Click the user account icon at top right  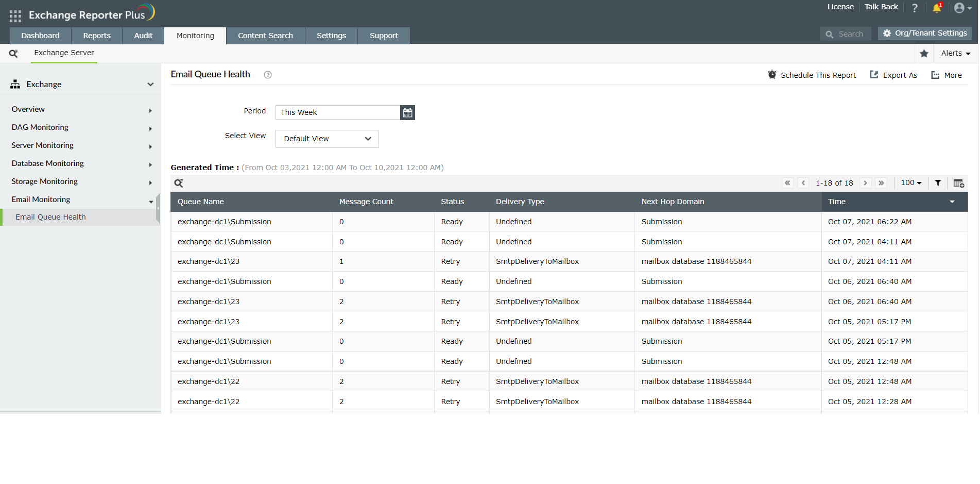[959, 8]
